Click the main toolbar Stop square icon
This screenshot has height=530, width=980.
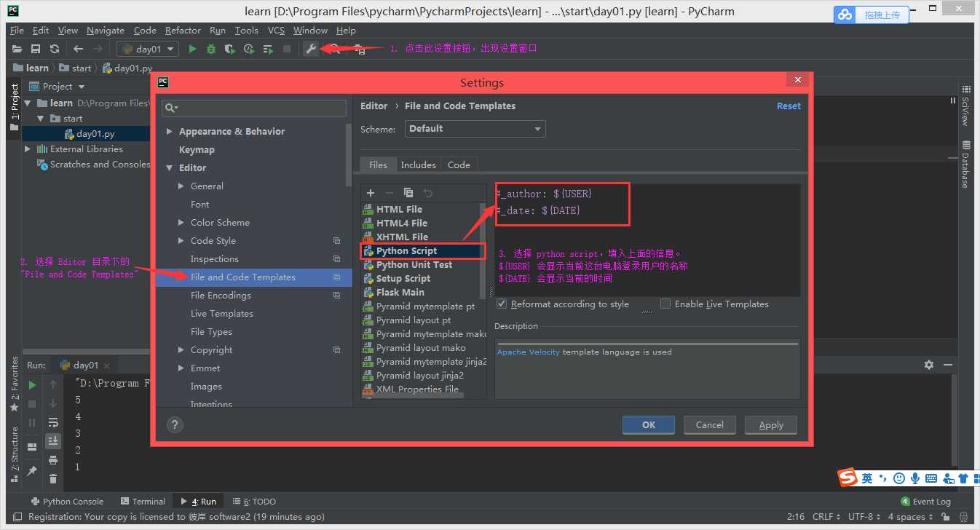(x=287, y=49)
